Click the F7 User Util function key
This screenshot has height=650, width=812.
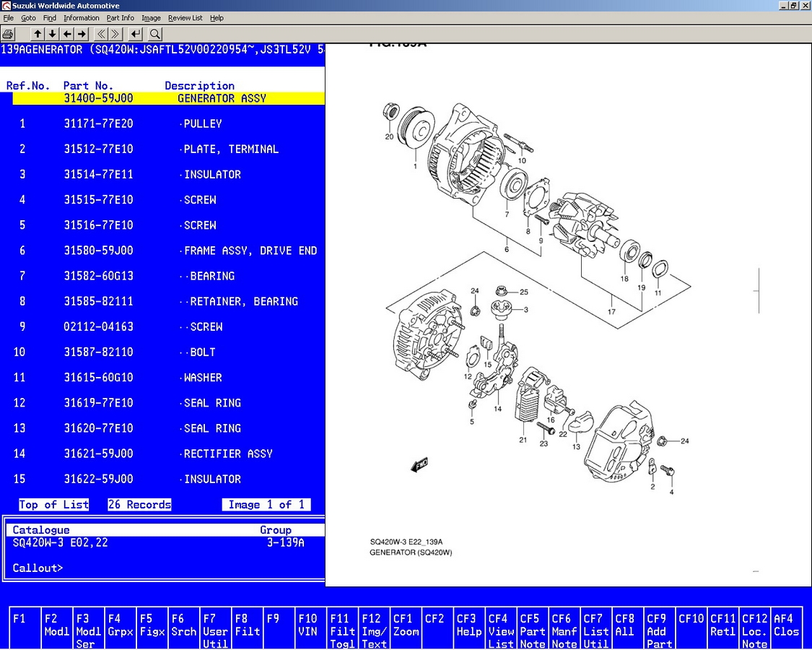point(215,628)
